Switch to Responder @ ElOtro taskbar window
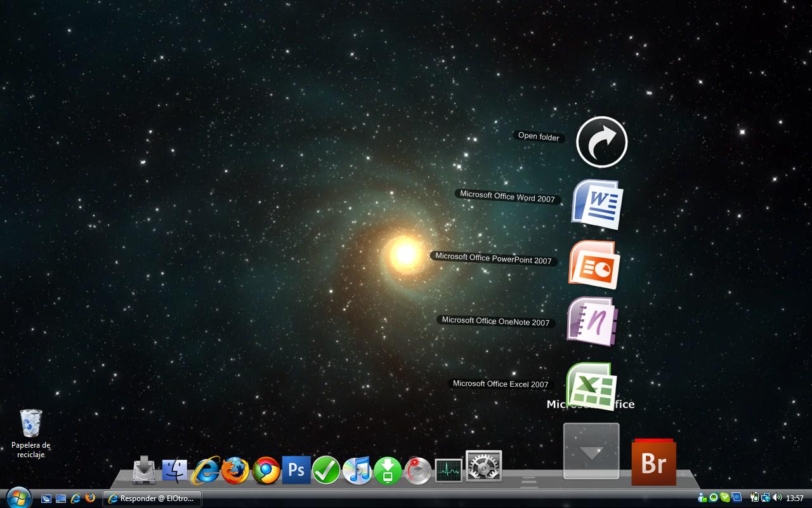 [152, 498]
